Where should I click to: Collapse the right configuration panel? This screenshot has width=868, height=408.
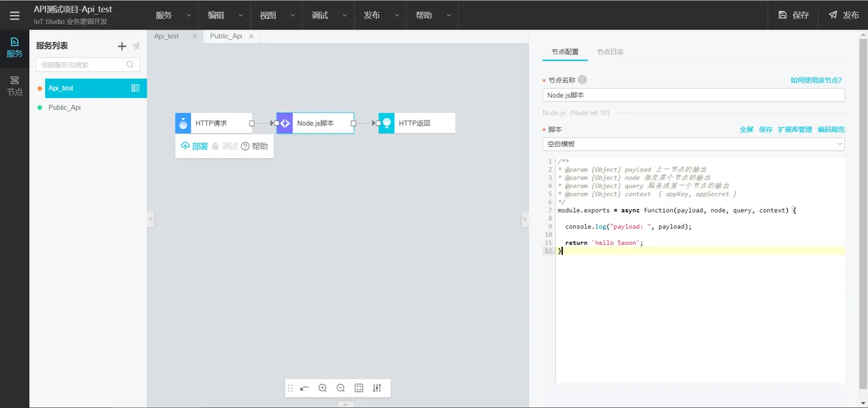point(525,219)
